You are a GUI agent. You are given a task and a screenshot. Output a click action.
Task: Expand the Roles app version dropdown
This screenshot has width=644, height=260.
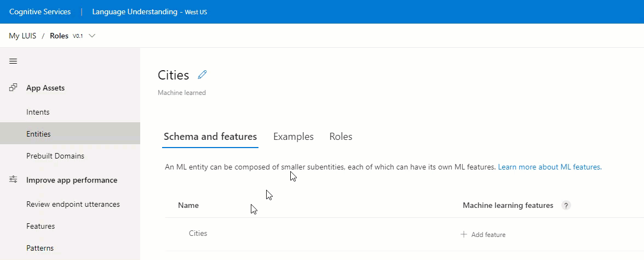[x=91, y=36]
